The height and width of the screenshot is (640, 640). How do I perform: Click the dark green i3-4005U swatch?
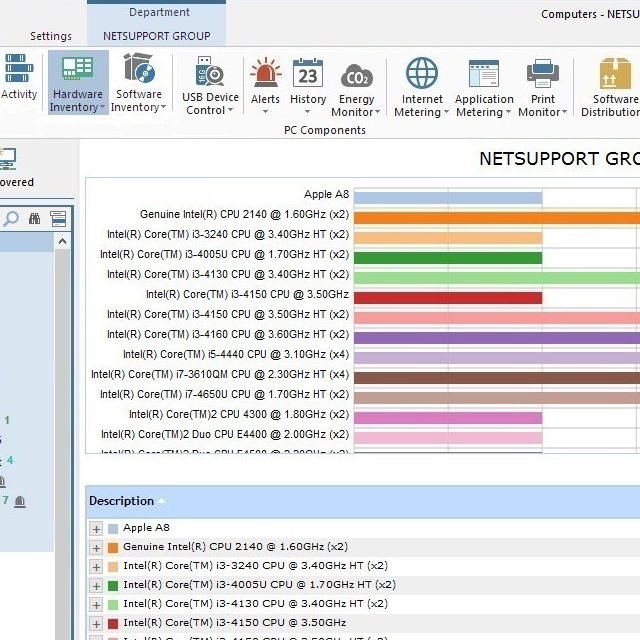click(113, 586)
